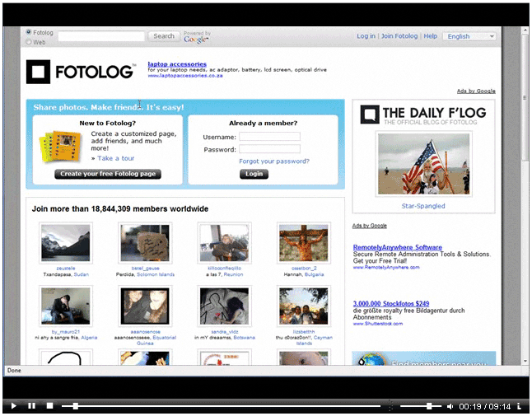Viewport: 532px width, 416px height.
Task: Click the scrollbar up arrow
Action: coord(525,30)
